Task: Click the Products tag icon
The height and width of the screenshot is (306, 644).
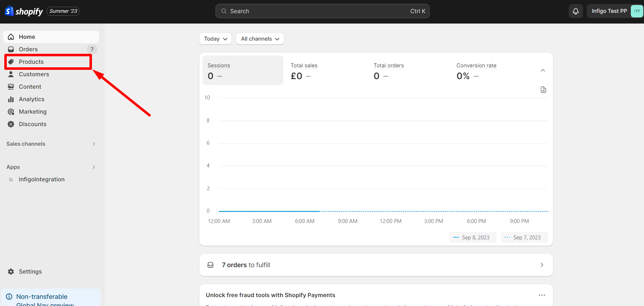Action: (11, 62)
